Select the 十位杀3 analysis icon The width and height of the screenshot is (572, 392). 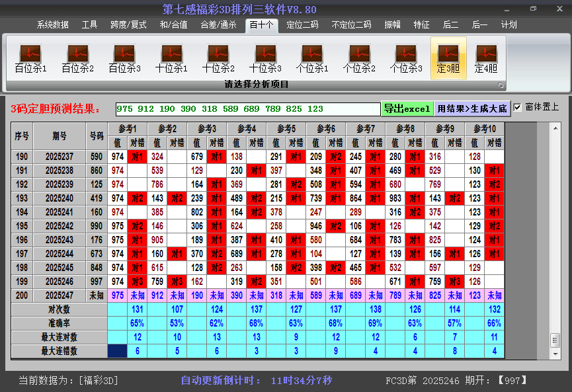(x=265, y=58)
